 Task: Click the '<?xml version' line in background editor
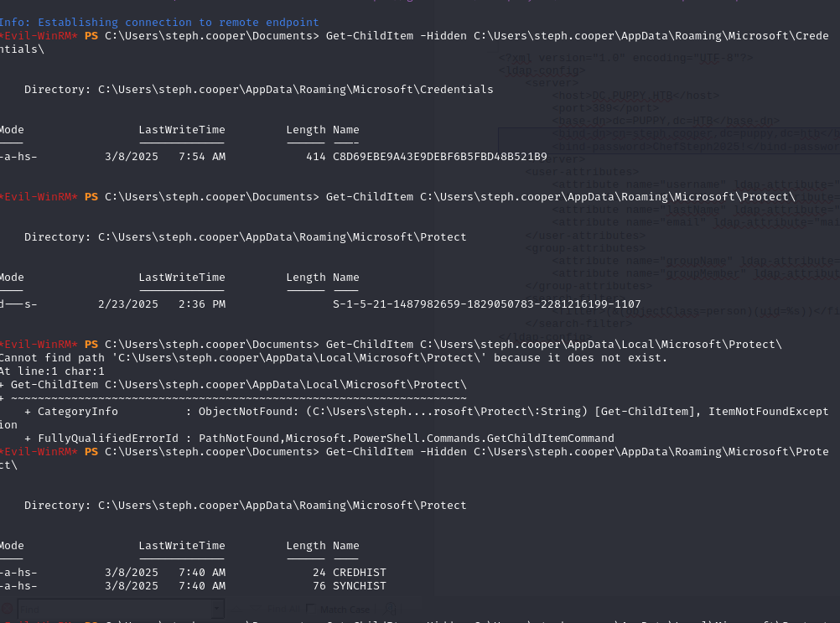coord(625,58)
